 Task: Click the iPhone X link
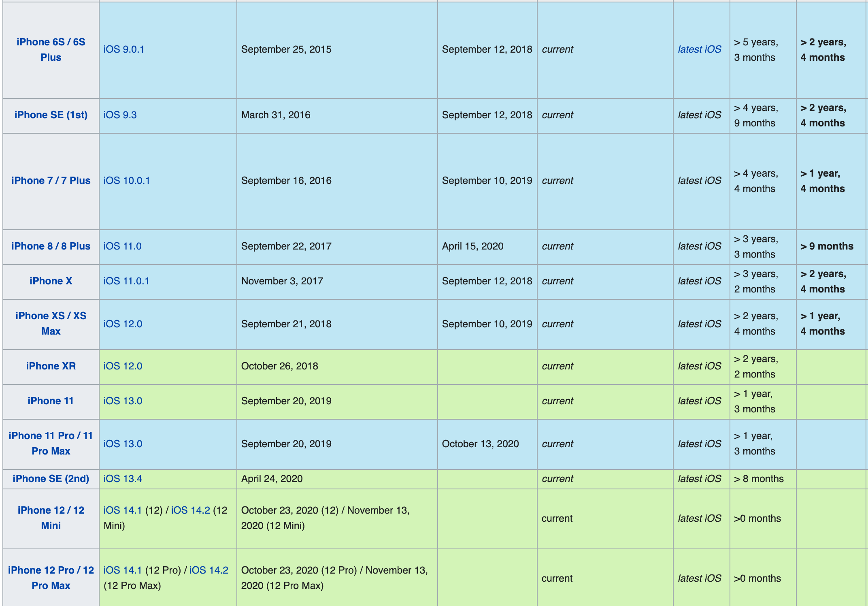(x=51, y=281)
